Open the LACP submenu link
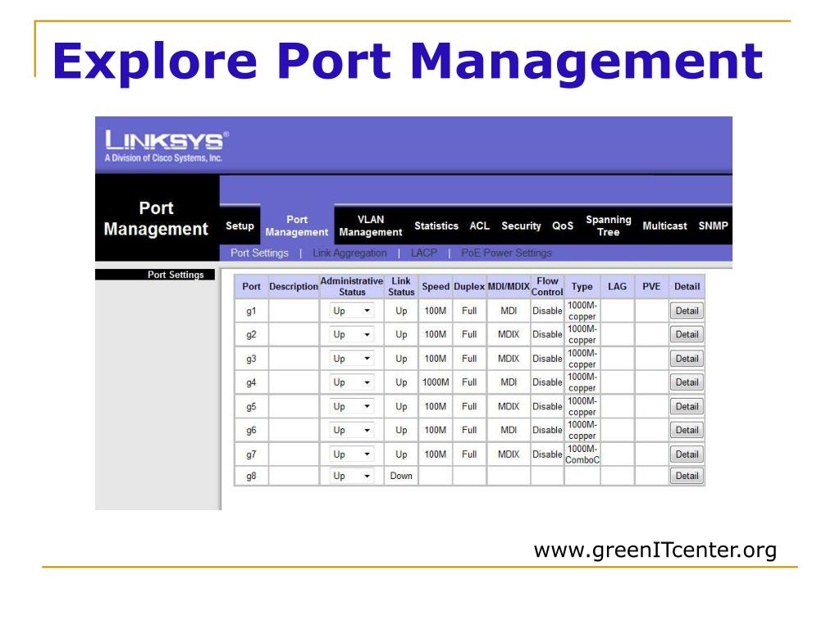Screen dimensions: 840x630 point(424,253)
